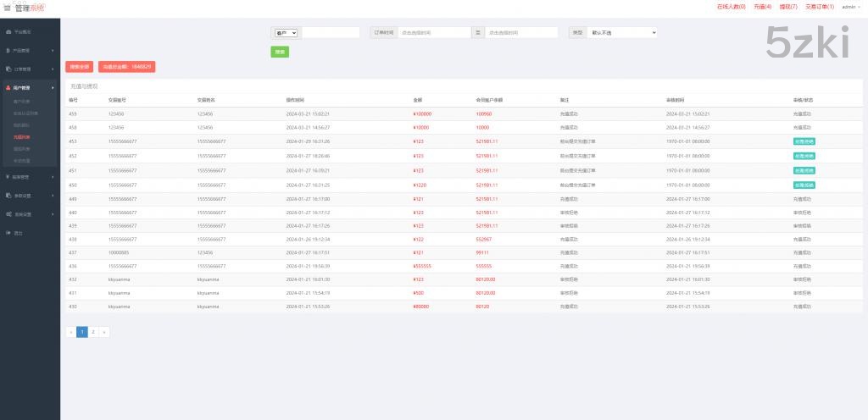Open 提现列表 in the sidebar submenu
This screenshot has height=420, width=868.
[x=22, y=148]
